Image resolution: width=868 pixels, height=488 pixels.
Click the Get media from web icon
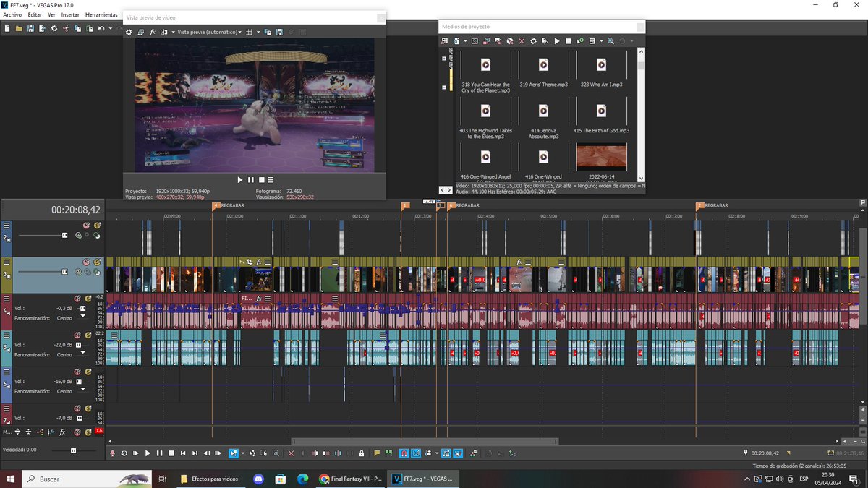[510, 41]
